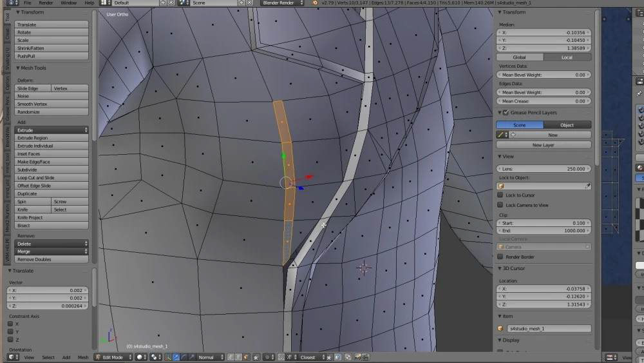
Task: Enable Lock Camera to View checkbox
Action: (x=500, y=205)
